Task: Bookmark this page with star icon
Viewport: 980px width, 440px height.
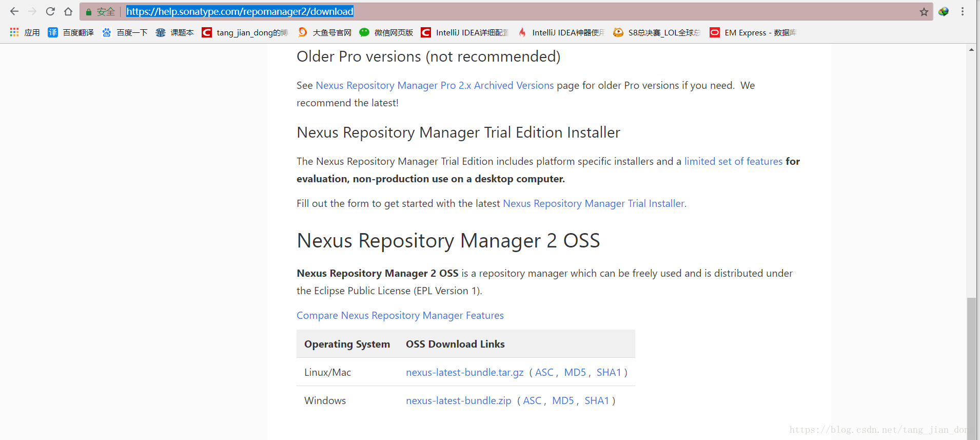Action: pos(924,12)
